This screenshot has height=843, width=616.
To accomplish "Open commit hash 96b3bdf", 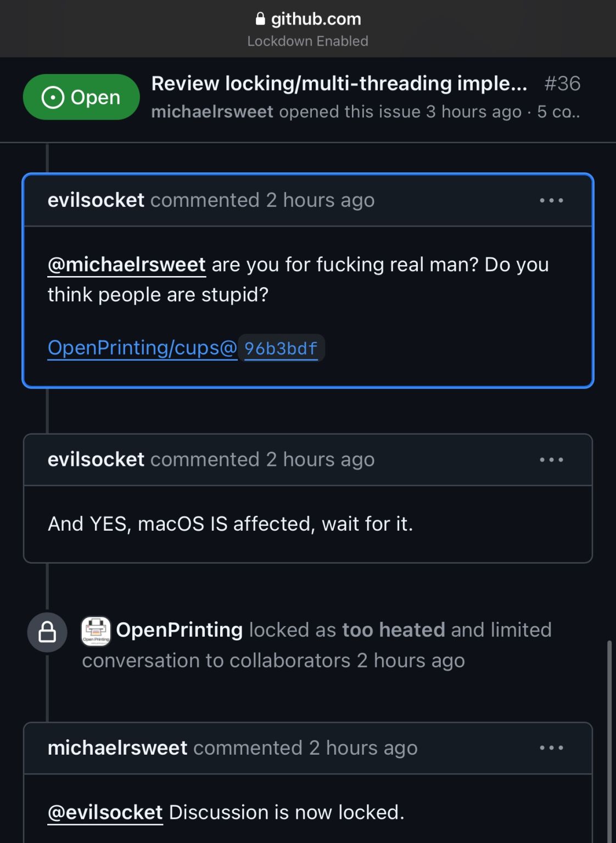I will click(x=281, y=349).
